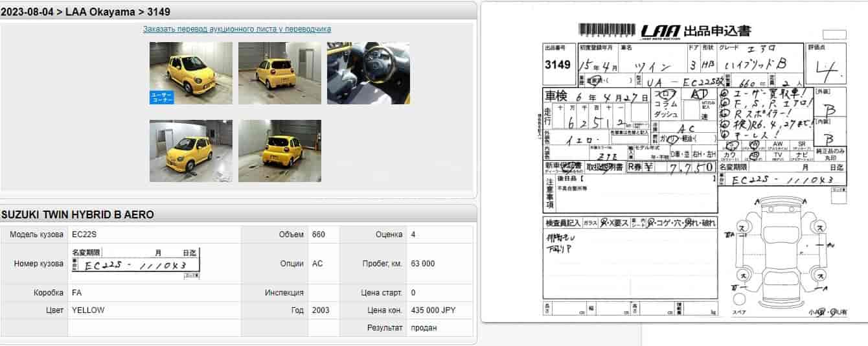Select the options value 'AC'
This screenshot has height=346, width=868.
tap(317, 264)
